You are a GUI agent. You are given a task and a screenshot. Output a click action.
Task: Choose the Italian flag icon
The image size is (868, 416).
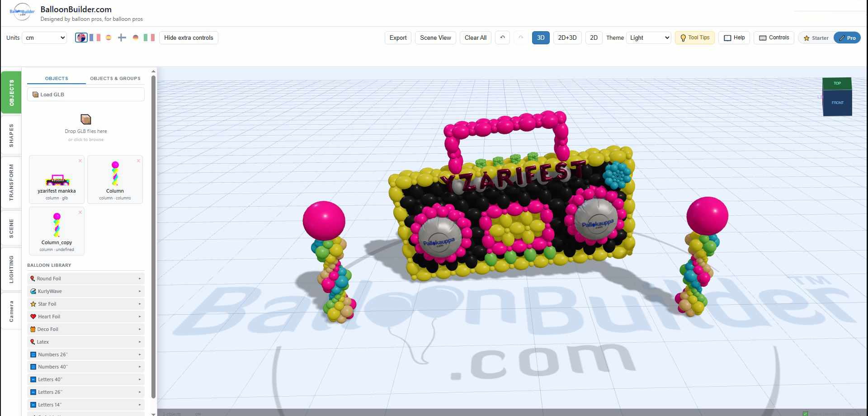point(149,38)
